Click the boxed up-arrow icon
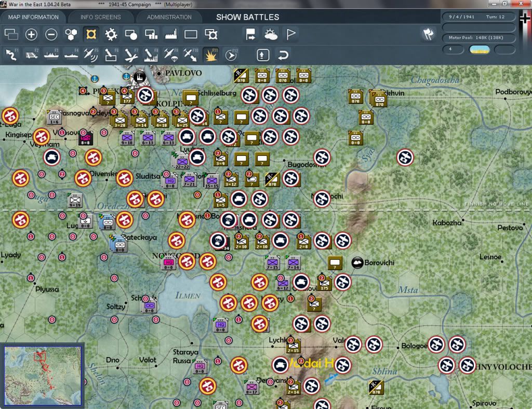Viewport: 532px width, 409px height. click(263, 55)
